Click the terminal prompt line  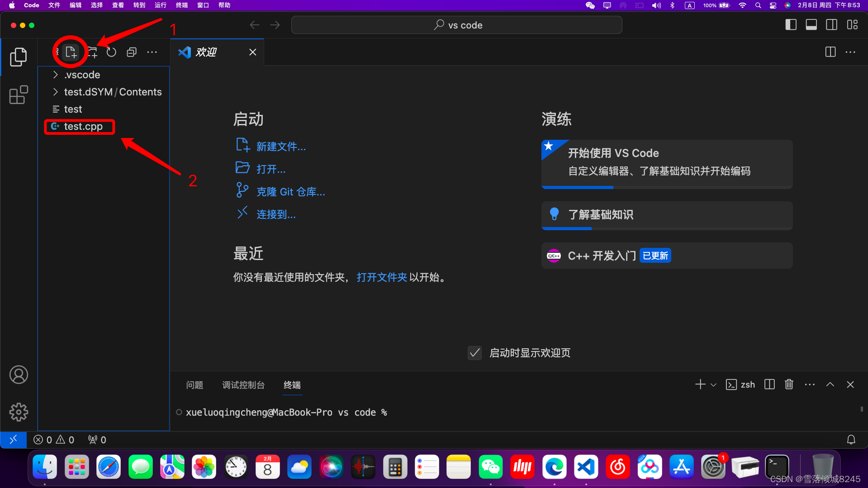pyautogui.click(x=286, y=412)
